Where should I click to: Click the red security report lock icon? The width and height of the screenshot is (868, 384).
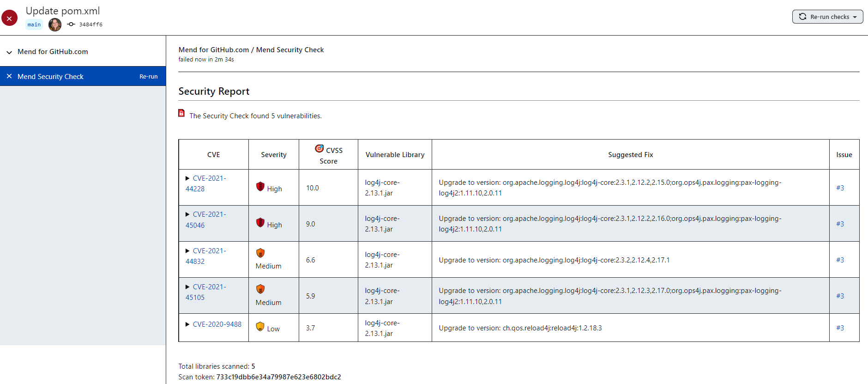pyautogui.click(x=181, y=113)
